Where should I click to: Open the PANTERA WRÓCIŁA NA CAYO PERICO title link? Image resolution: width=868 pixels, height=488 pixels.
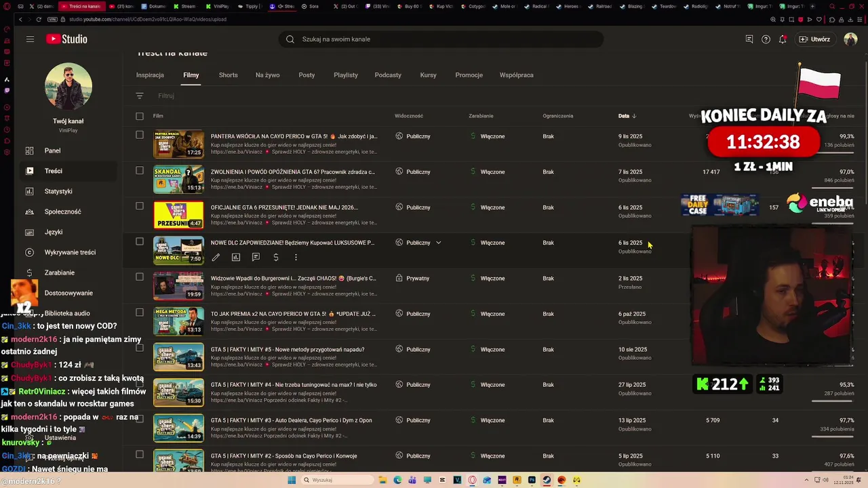click(x=294, y=136)
